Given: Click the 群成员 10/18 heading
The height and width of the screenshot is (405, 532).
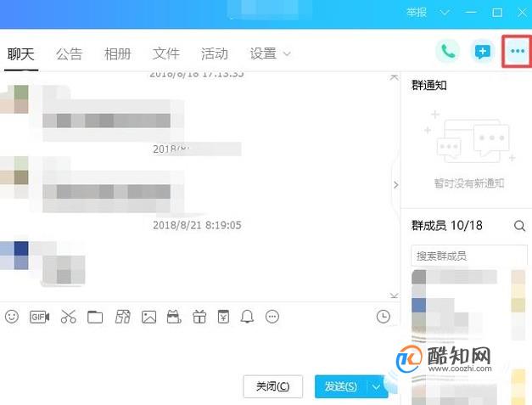Looking at the screenshot, I should [446, 225].
